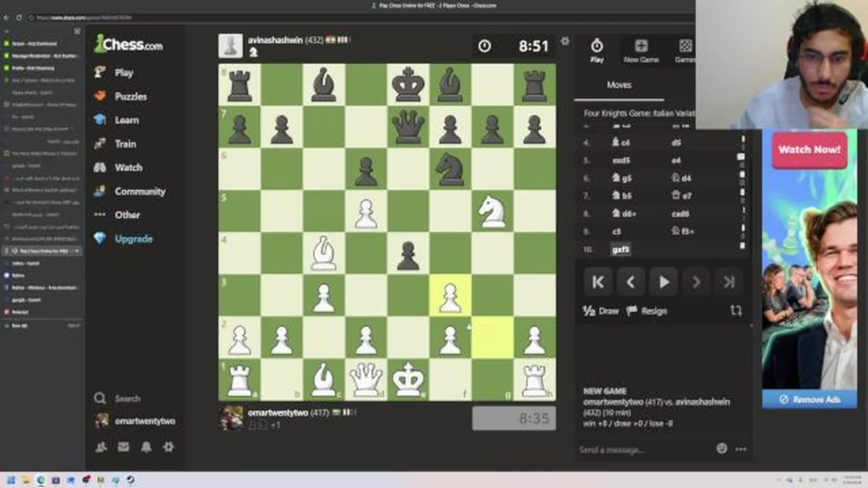
Task: Select move exd5 in move list
Action: click(621, 161)
